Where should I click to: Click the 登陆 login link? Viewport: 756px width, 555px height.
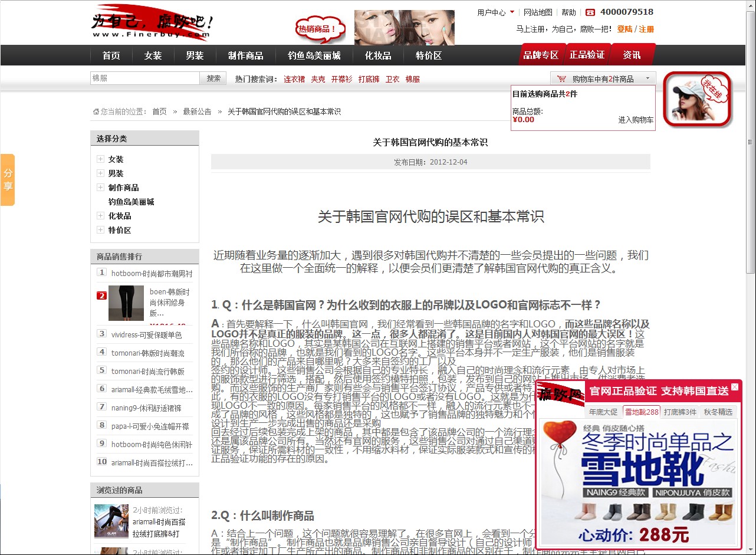[x=624, y=29]
